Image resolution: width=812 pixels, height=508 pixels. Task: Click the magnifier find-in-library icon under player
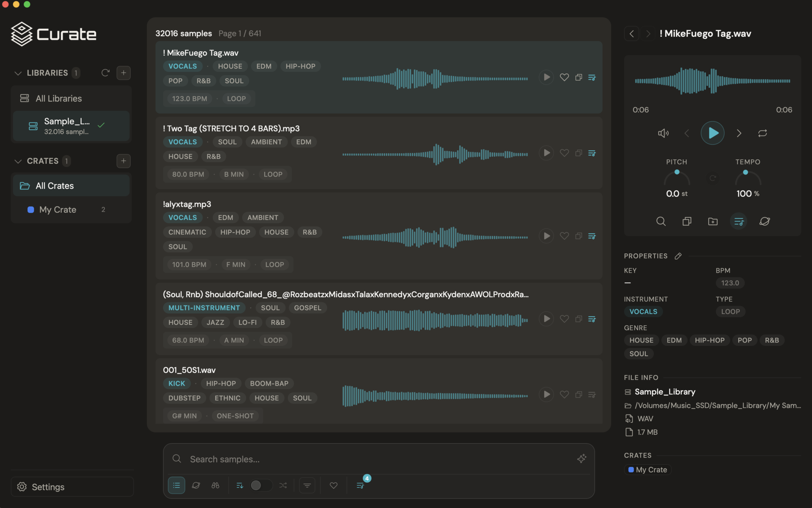[x=661, y=221]
